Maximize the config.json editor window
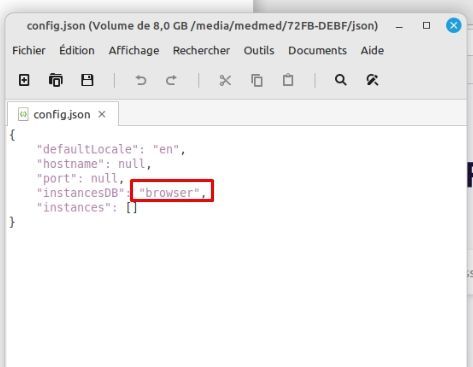Image resolution: width=473 pixels, height=367 pixels. coord(426,26)
